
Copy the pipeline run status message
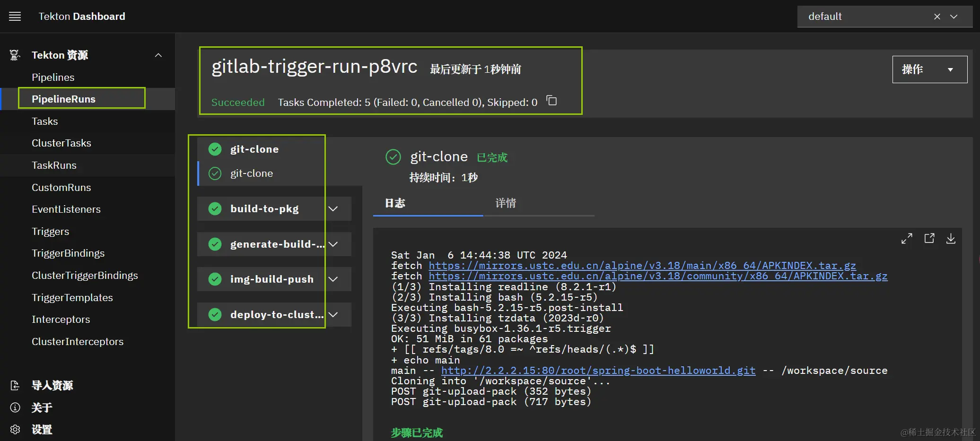coord(551,101)
